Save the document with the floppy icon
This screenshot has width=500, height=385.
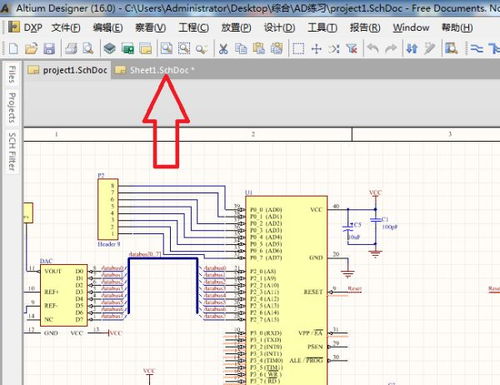(49, 49)
